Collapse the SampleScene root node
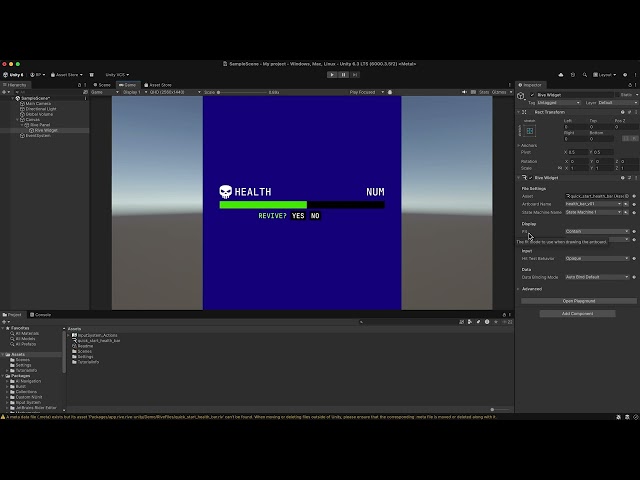Viewport: 640px width, 480px height. tap(12, 98)
